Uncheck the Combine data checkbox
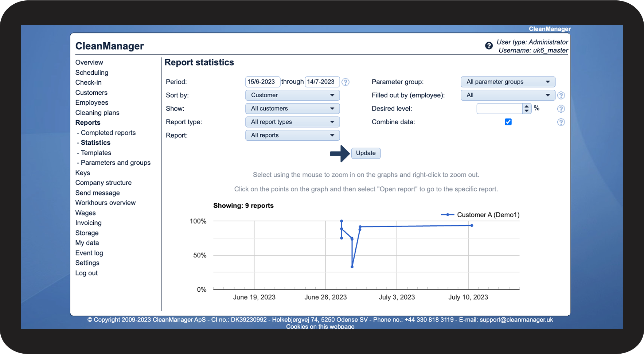The width and height of the screenshot is (644, 354). [x=508, y=122]
